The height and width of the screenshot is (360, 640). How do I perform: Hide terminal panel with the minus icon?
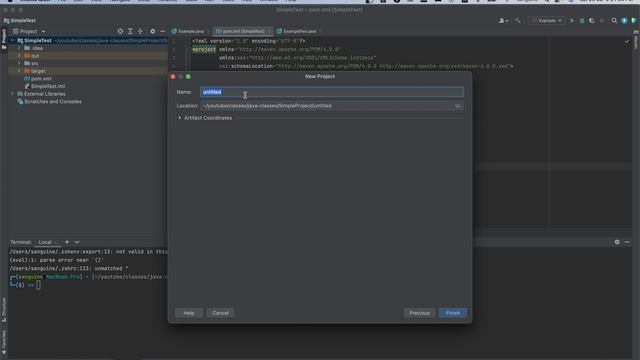point(627,242)
